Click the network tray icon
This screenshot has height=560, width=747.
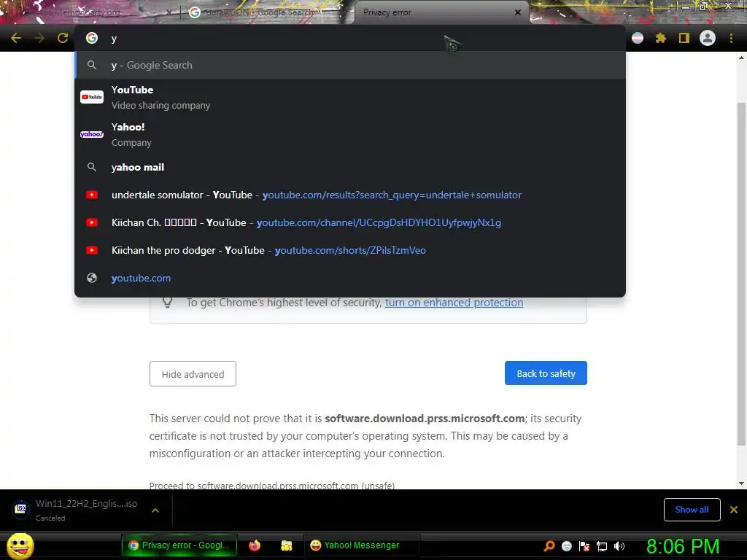tap(602, 545)
